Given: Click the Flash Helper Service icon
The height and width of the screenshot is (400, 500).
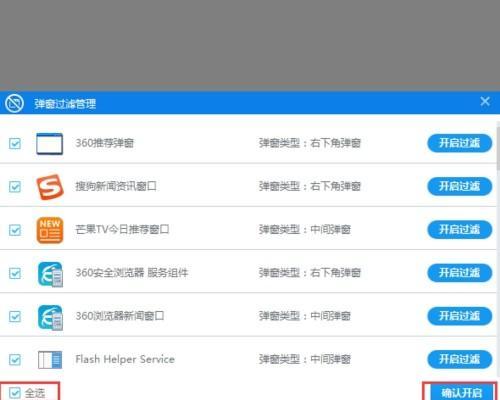Looking at the screenshot, I should point(50,360).
